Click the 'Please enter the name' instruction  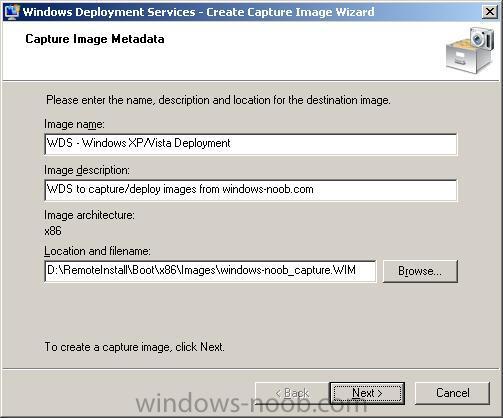218,100
